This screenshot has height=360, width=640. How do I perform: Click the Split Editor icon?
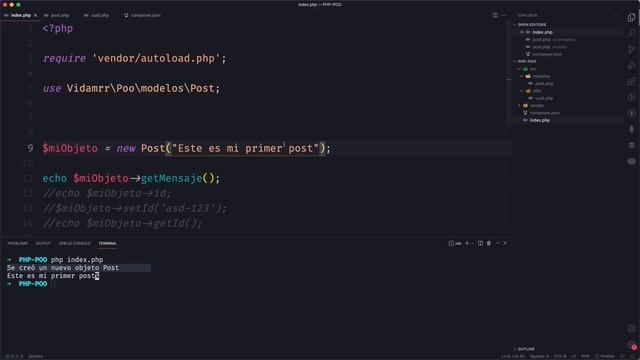coord(495,15)
